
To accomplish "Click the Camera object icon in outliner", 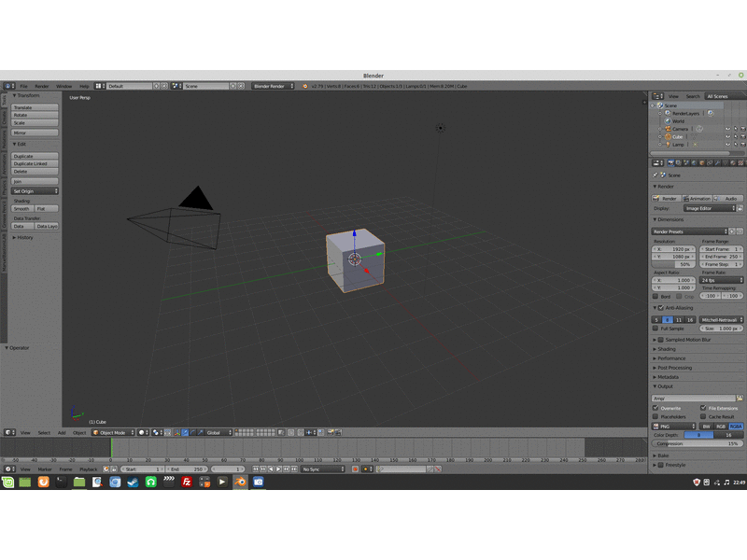I will 668,129.
